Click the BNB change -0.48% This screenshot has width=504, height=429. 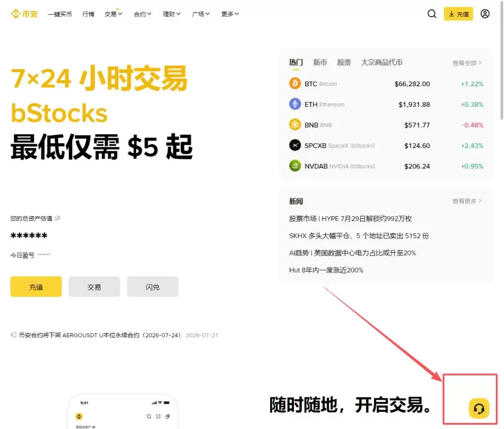pyautogui.click(x=472, y=125)
